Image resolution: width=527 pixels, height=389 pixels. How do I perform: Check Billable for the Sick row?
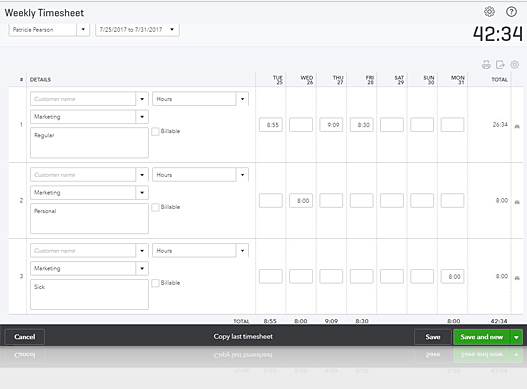155,283
